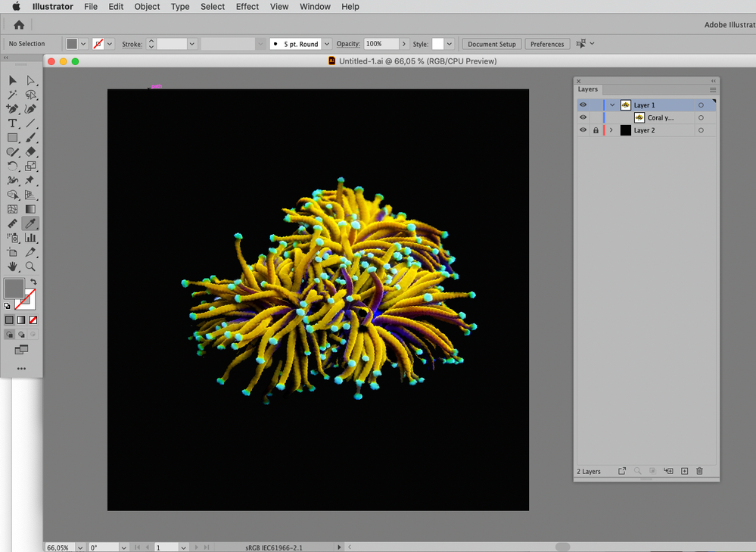
Task: Open the Layers panel menu
Action: click(713, 90)
